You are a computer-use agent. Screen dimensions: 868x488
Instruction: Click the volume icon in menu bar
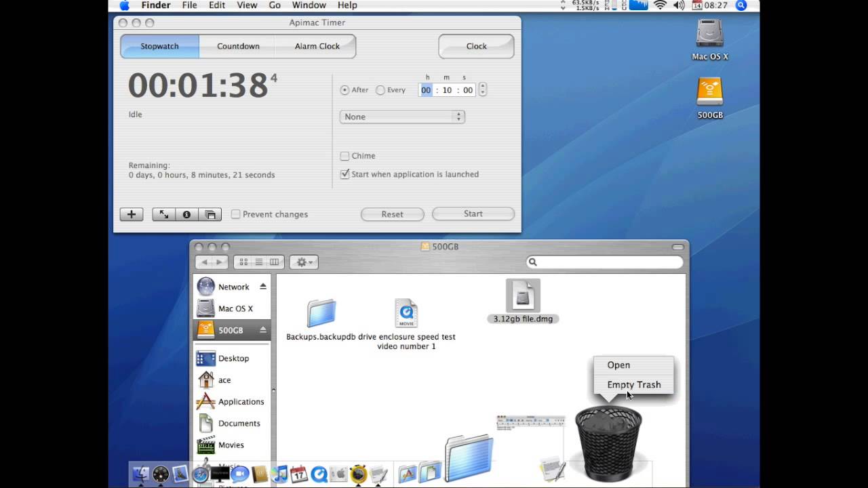pyautogui.click(x=679, y=5)
